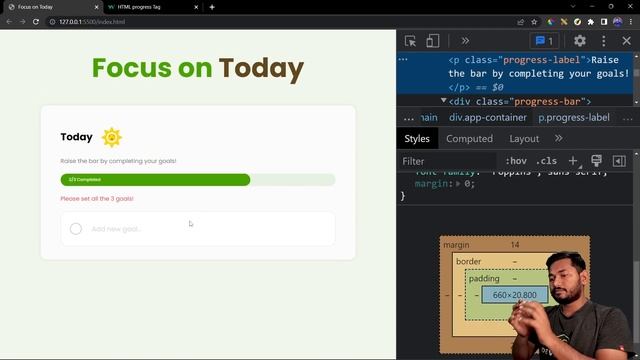Screen dimensions: 640x360
Task: Select the div.app-container breadcrumb
Action: pos(488,118)
